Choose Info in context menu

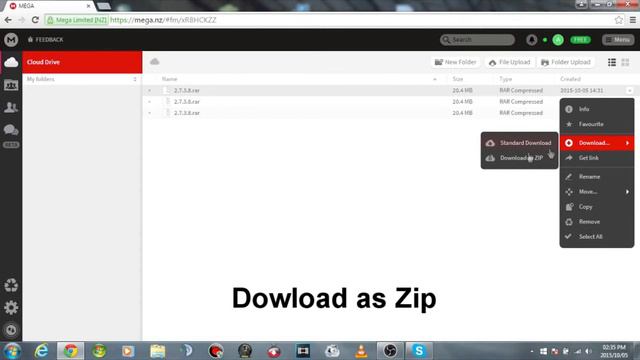(597, 109)
